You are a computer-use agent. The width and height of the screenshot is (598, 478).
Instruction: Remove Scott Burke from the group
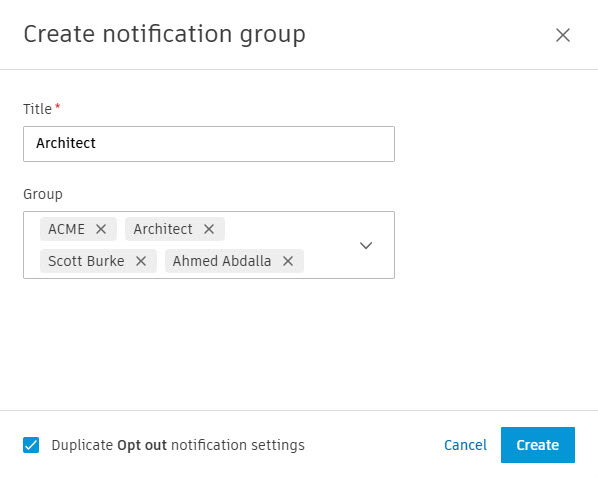(141, 261)
